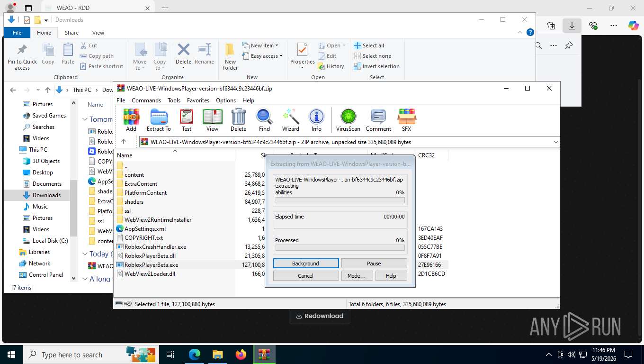Click the WinRAR Add toolbar icon

[131, 120]
